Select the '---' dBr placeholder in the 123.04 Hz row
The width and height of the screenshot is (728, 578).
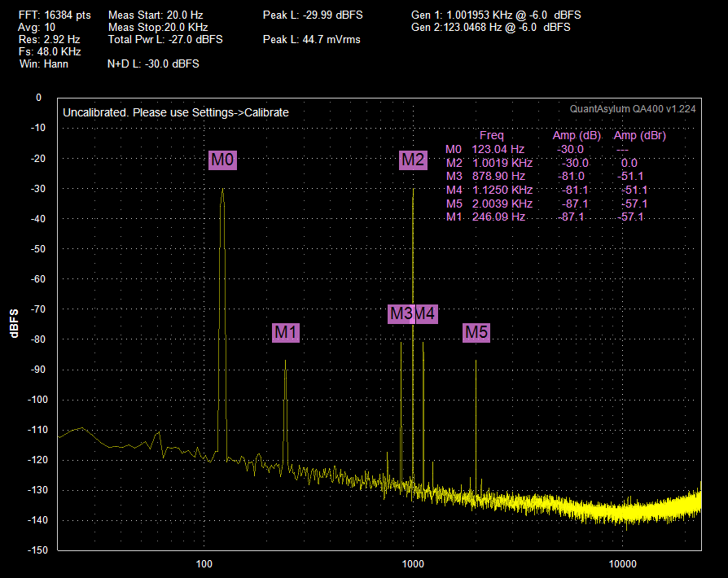click(622, 150)
